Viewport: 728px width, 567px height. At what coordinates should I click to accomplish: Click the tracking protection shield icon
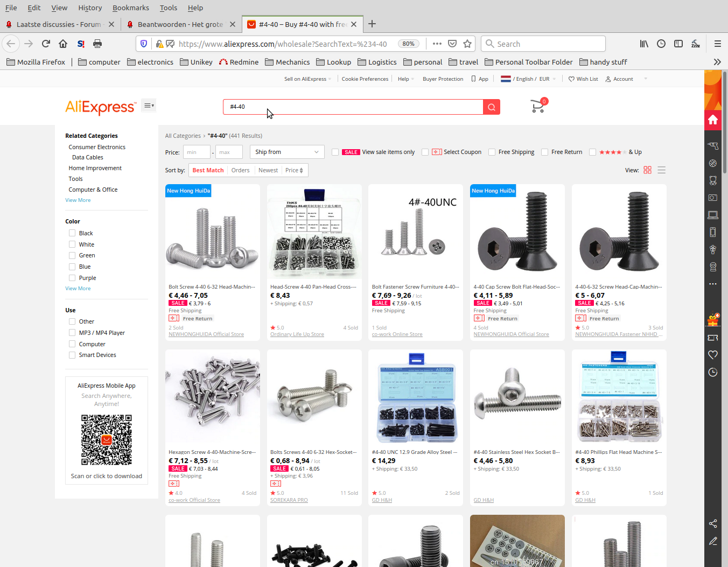(144, 44)
